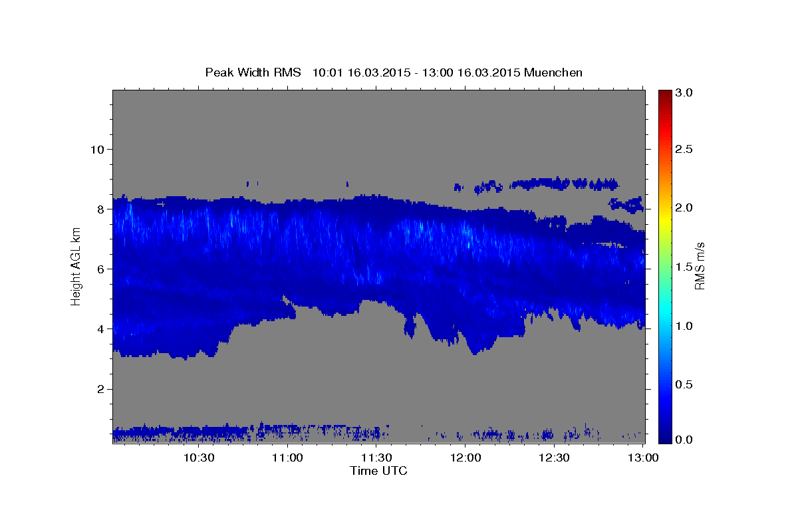This screenshot has width=798, height=532.
Task: Click the colorbar value 1.5
Action: (x=685, y=267)
